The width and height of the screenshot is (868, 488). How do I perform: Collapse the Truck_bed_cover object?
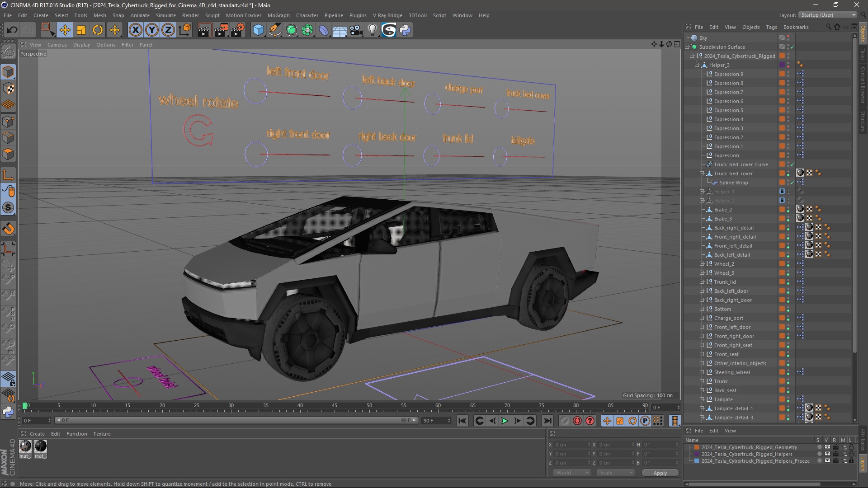pos(702,174)
